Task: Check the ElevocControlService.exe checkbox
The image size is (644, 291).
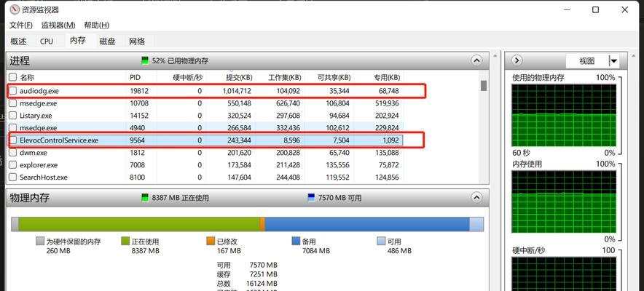Action: (13, 140)
